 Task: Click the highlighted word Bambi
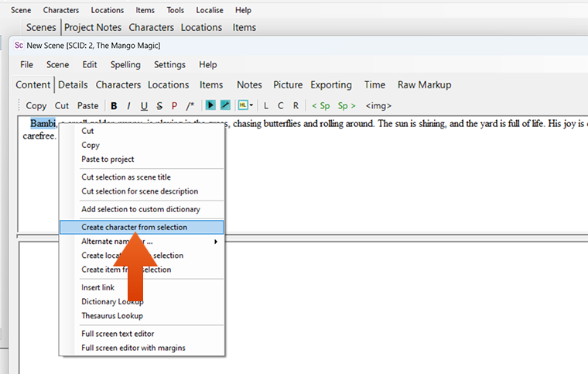click(43, 123)
